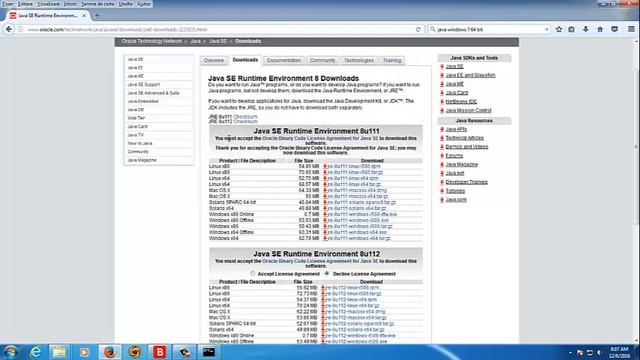
Task: Open Java EE and Glassfish sidebar link
Action: pyautogui.click(x=470, y=76)
